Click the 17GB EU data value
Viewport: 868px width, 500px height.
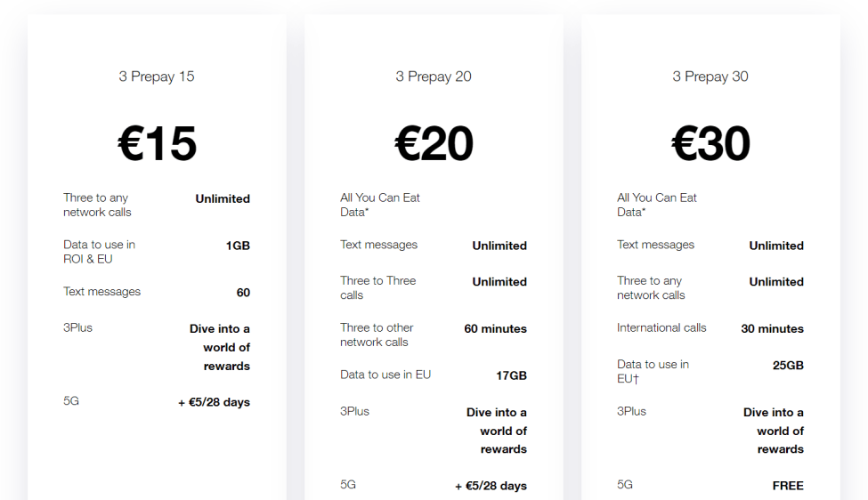[x=511, y=375]
